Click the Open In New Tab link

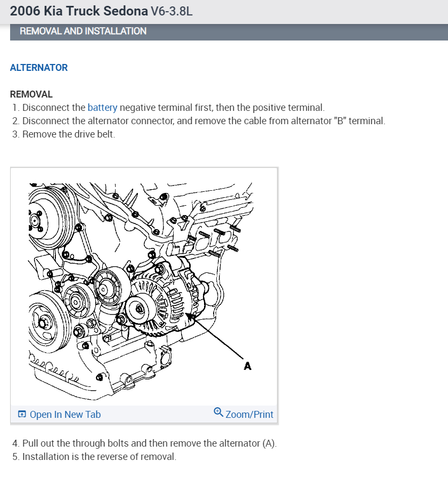(x=65, y=414)
